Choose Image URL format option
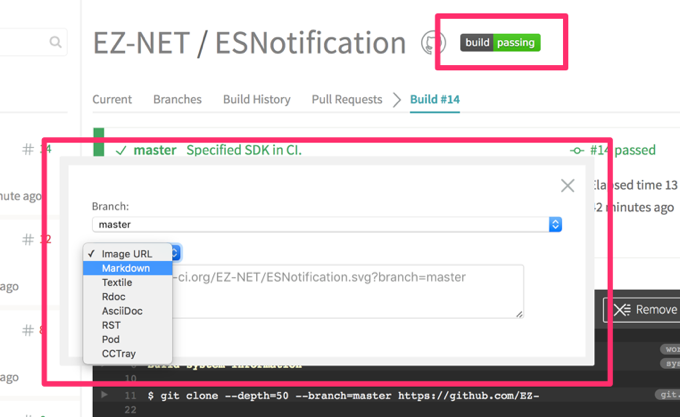This screenshot has height=417, width=680. click(128, 254)
